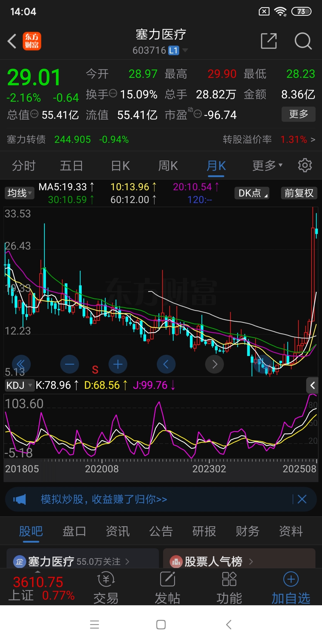Screen dimensions: 322x644
Task: Toggle the DK点 indicator
Action: [x=252, y=193]
